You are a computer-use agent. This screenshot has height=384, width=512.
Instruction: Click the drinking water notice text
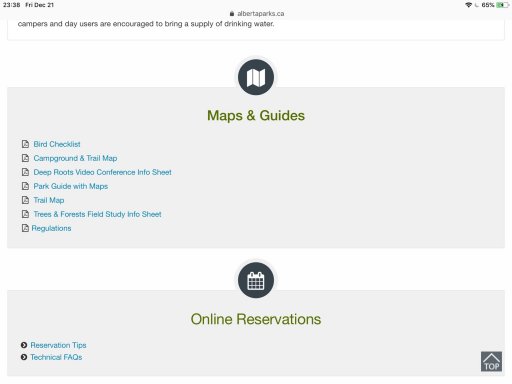tap(146, 24)
